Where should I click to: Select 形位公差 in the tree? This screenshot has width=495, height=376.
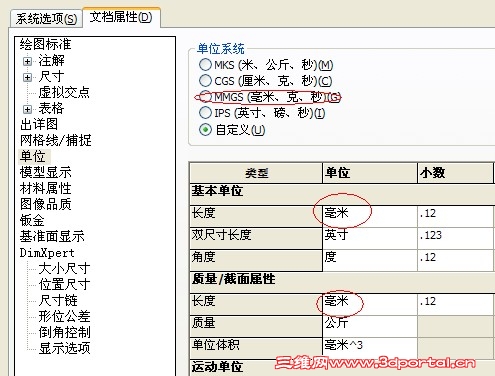coord(64,316)
